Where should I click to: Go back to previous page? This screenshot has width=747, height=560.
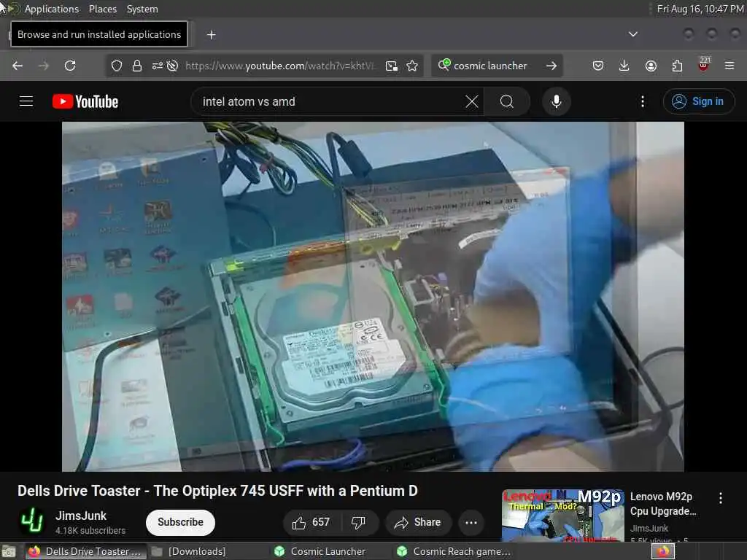click(x=18, y=66)
